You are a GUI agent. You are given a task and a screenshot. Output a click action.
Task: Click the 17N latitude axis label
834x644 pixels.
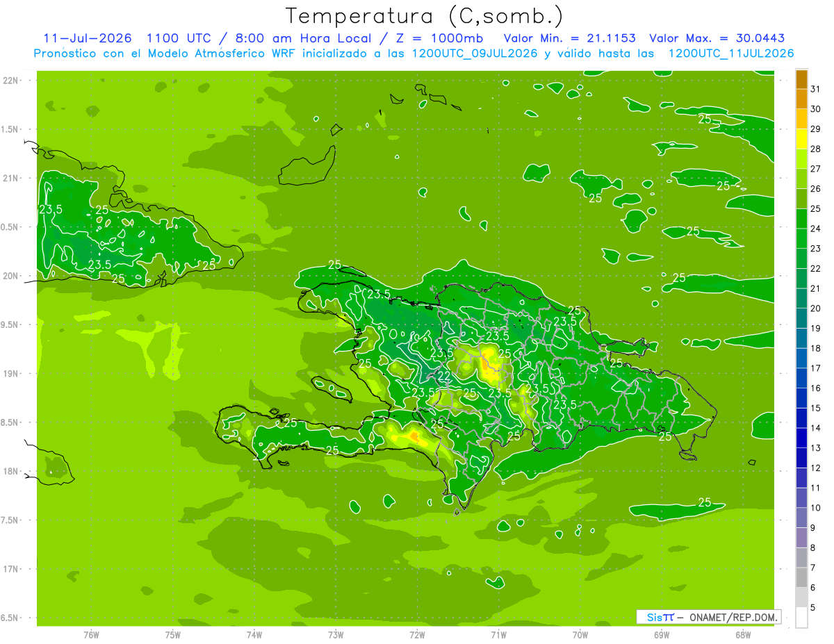(x=12, y=569)
